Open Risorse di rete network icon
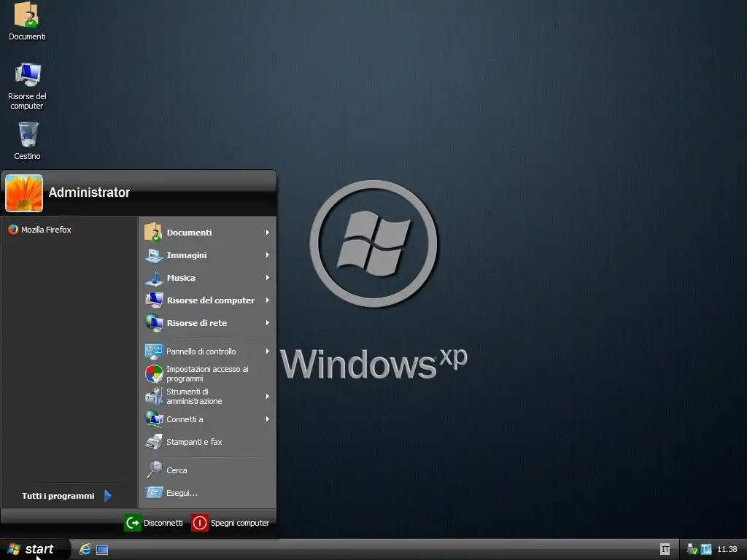The height and width of the screenshot is (560, 747). 153,323
